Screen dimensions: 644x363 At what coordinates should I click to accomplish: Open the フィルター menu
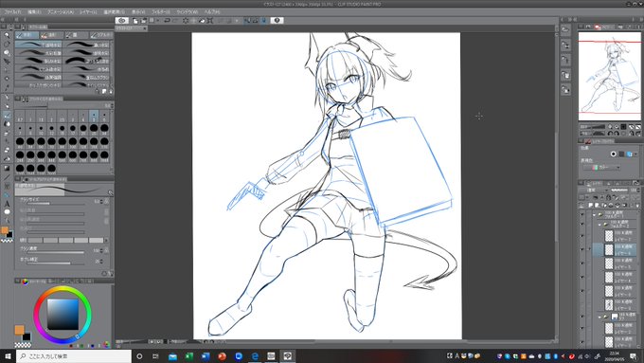tap(161, 12)
